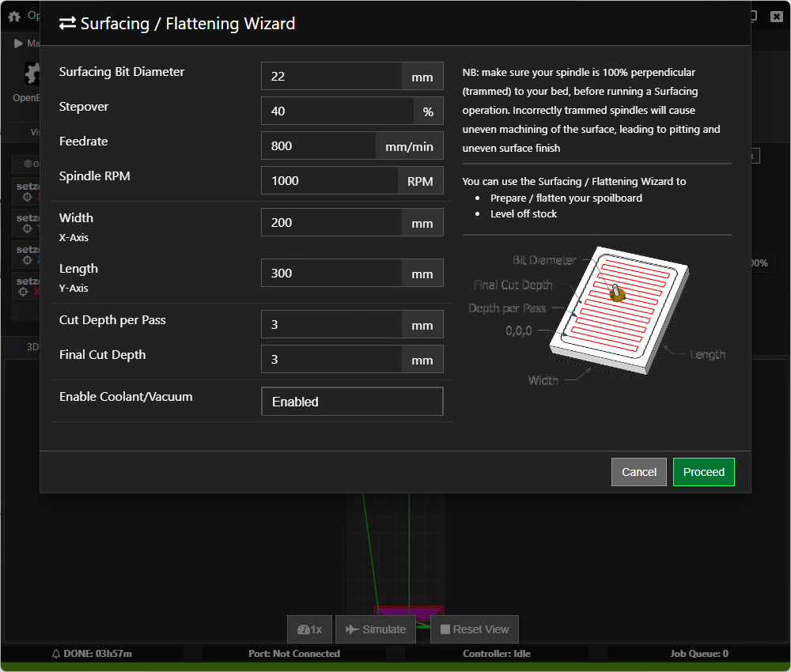This screenshot has width=791, height=672.
Task: Focus the Final Cut Depth input
Action: pyautogui.click(x=331, y=360)
